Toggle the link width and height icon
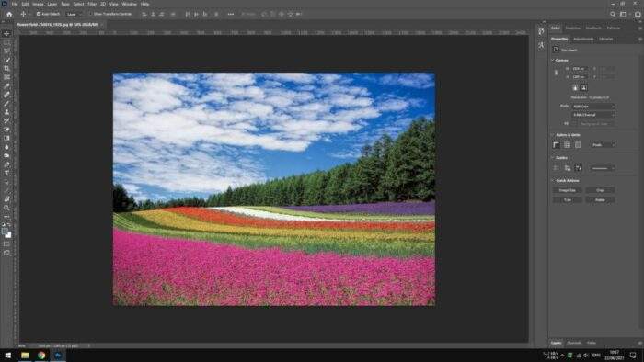This screenshot has height=362, width=644. [556, 73]
